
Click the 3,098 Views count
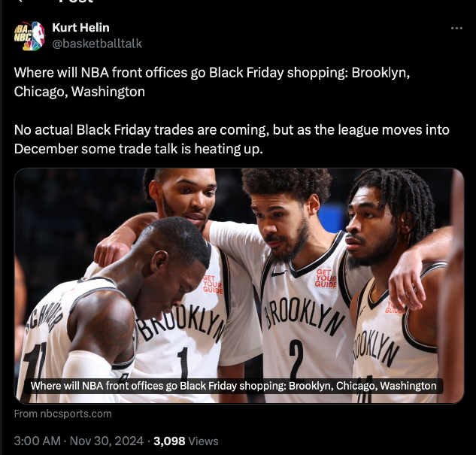tap(186, 441)
